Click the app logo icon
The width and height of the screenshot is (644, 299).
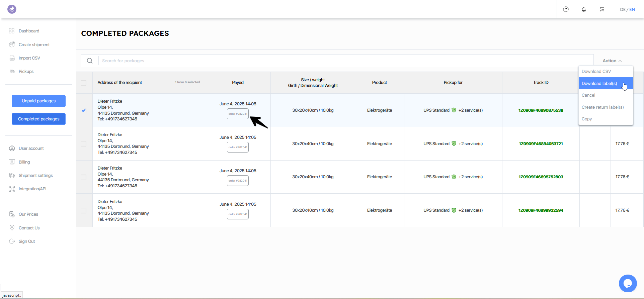(12, 9)
